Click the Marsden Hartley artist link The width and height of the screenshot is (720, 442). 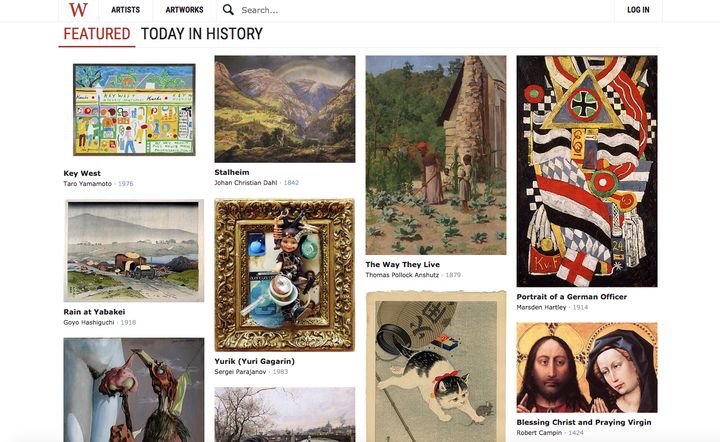click(541, 308)
